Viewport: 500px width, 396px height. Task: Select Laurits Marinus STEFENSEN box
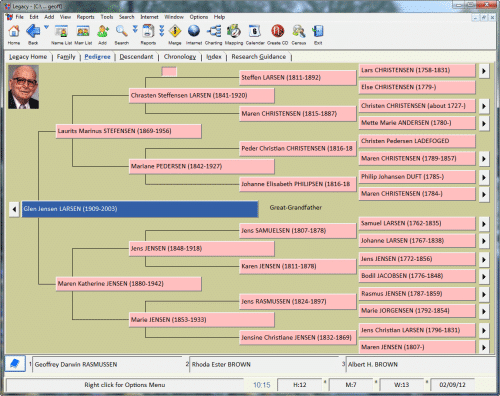click(129, 131)
